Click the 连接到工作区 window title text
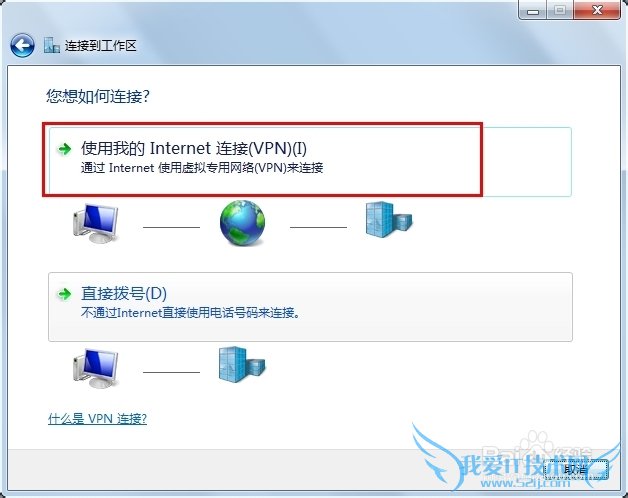Viewport: 628px width, 498px height. (x=101, y=45)
